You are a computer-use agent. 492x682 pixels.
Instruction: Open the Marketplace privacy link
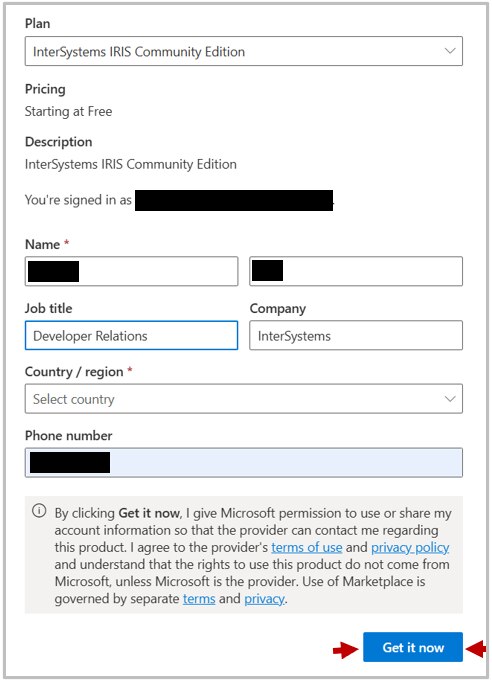(x=264, y=599)
